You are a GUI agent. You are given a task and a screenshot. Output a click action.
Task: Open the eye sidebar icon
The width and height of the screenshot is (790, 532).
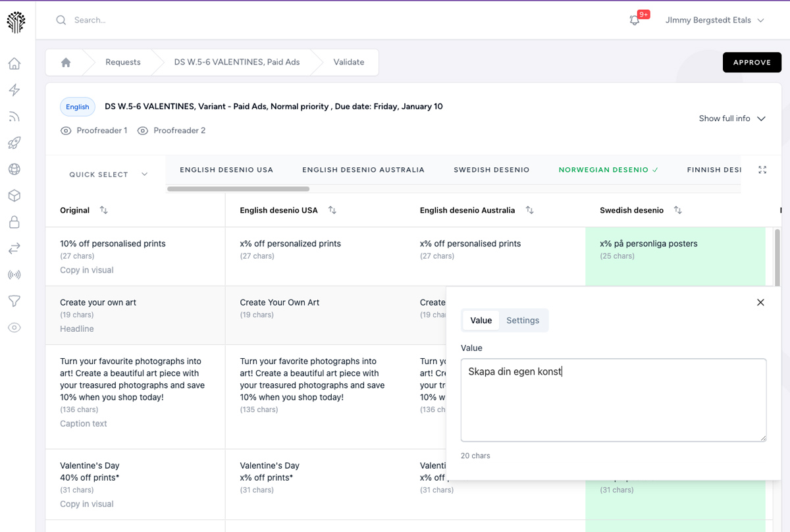[x=14, y=327]
